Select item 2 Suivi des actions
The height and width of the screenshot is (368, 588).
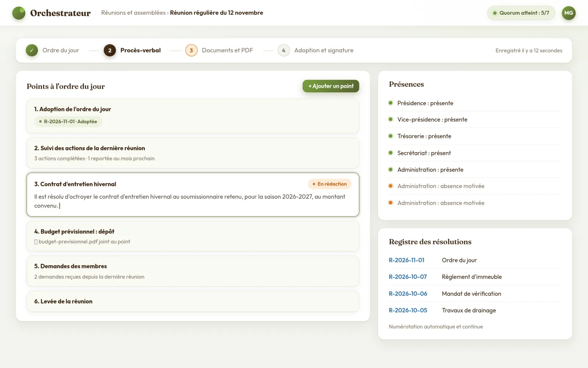[x=193, y=153]
